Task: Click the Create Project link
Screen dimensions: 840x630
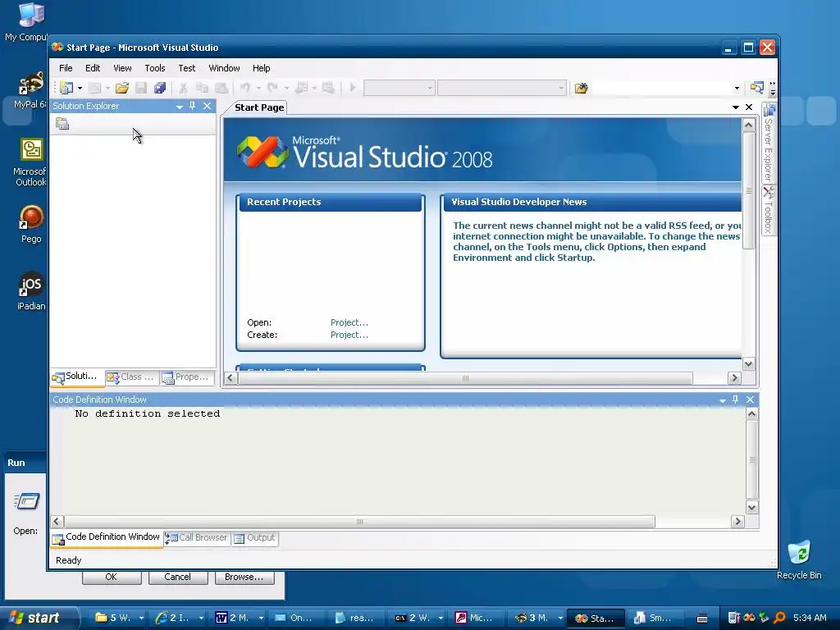Action: (x=349, y=335)
